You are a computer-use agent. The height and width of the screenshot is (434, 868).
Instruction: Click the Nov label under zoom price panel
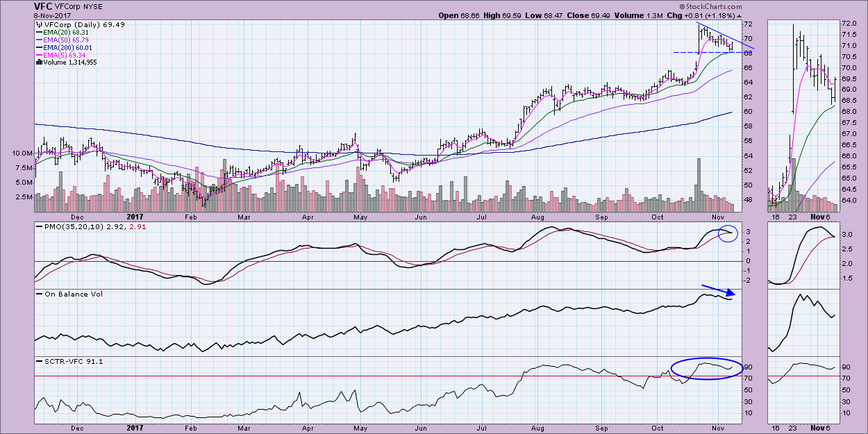pos(817,215)
